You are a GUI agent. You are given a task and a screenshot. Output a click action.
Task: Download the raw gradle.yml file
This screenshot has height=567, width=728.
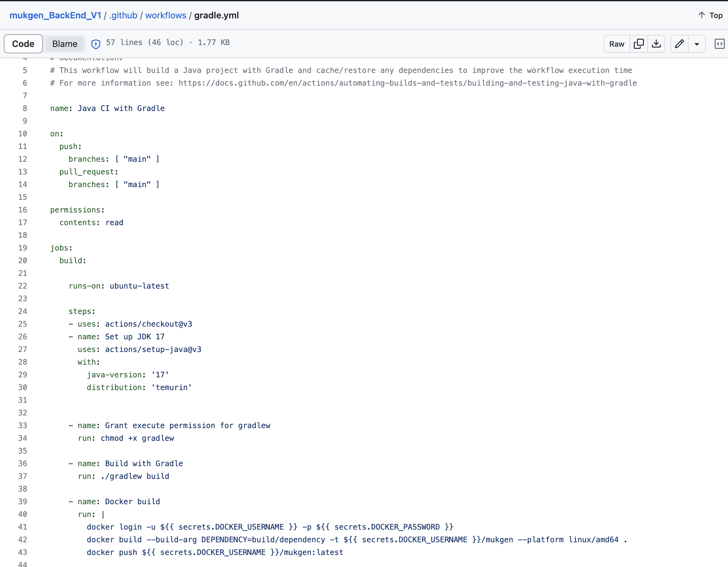pyautogui.click(x=656, y=44)
